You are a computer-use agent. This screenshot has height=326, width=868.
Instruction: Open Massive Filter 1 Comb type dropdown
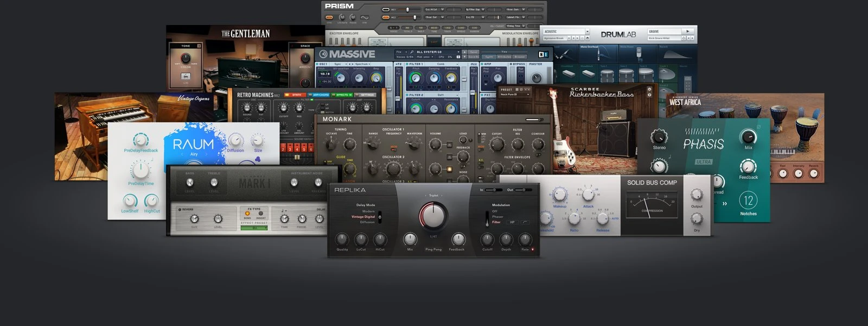coord(441,64)
